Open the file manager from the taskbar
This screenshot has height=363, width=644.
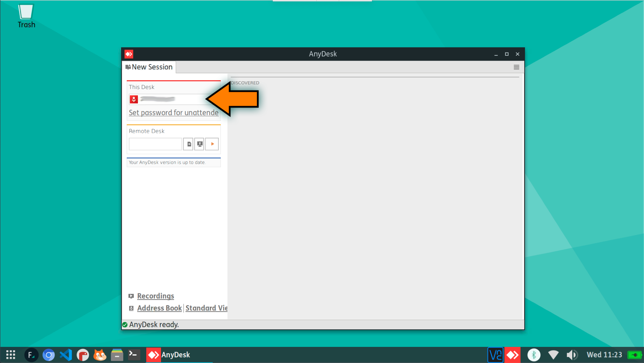click(x=117, y=355)
